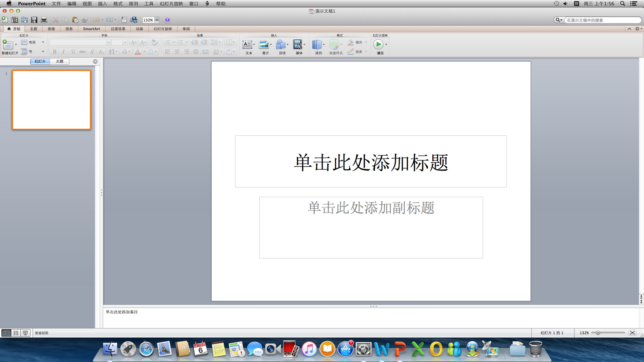Click 新建幻灯片 new slide button
The width and height of the screenshot is (644, 362).
click(8, 45)
